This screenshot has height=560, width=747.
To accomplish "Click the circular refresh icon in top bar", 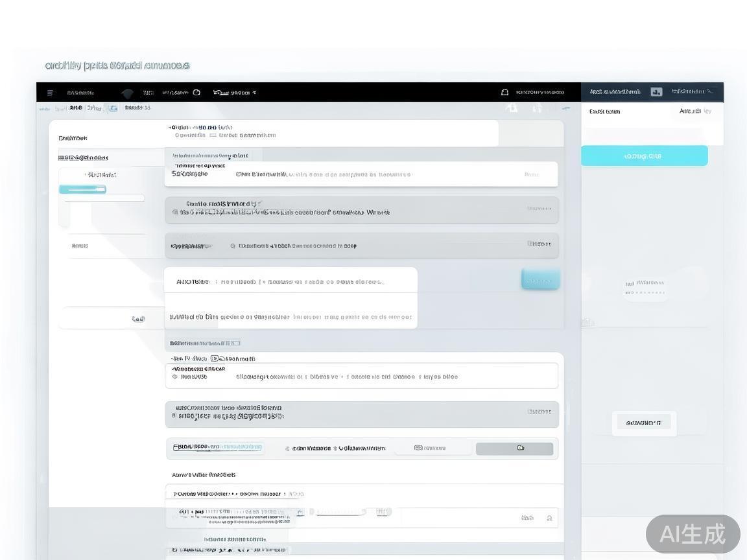I will (197, 93).
